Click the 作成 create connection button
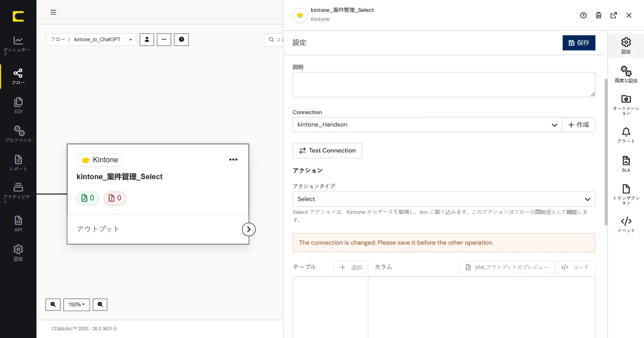The image size is (644, 338). pos(579,125)
